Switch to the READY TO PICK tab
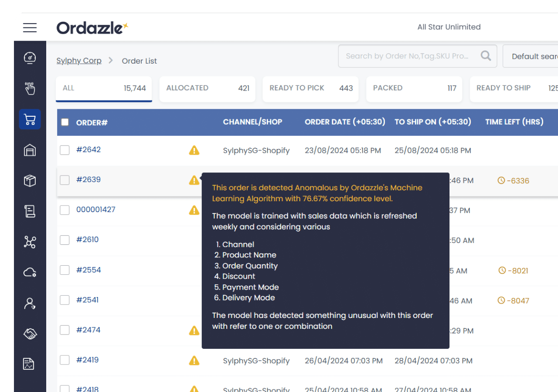 click(310, 88)
